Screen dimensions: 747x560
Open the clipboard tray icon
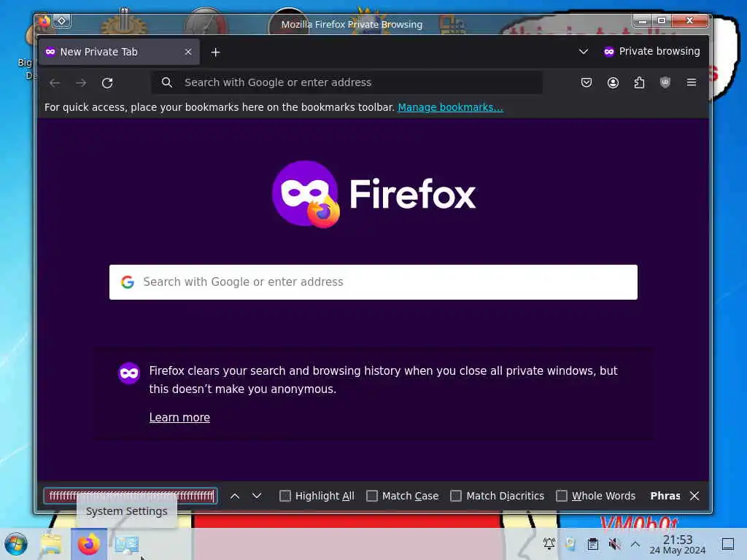(x=592, y=543)
